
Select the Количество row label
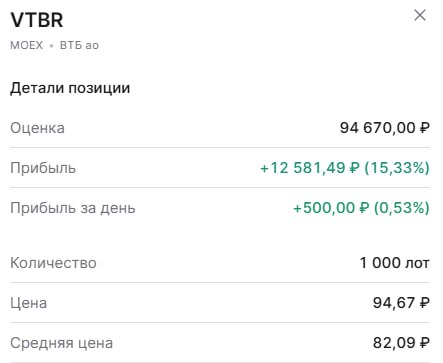(x=53, y=263)
